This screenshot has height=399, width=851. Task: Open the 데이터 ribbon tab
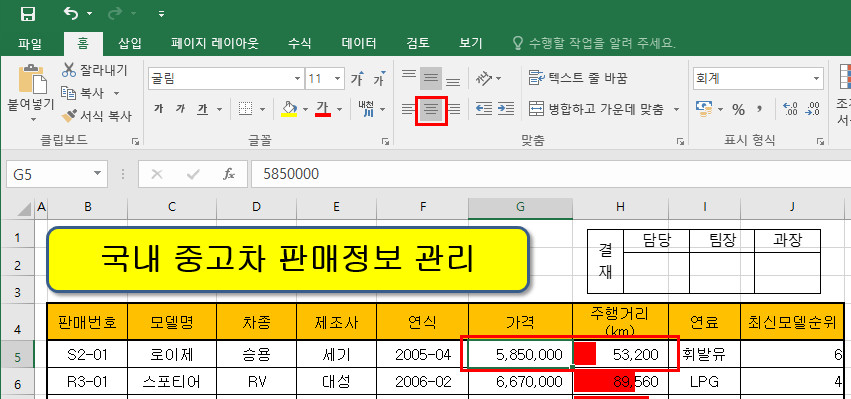click(x=359, y=43)
